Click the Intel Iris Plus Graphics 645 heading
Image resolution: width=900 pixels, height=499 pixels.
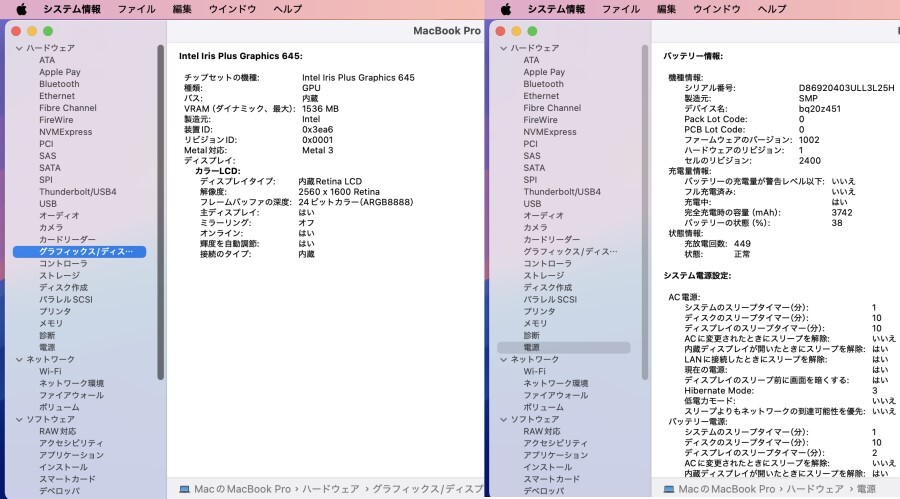240,56
